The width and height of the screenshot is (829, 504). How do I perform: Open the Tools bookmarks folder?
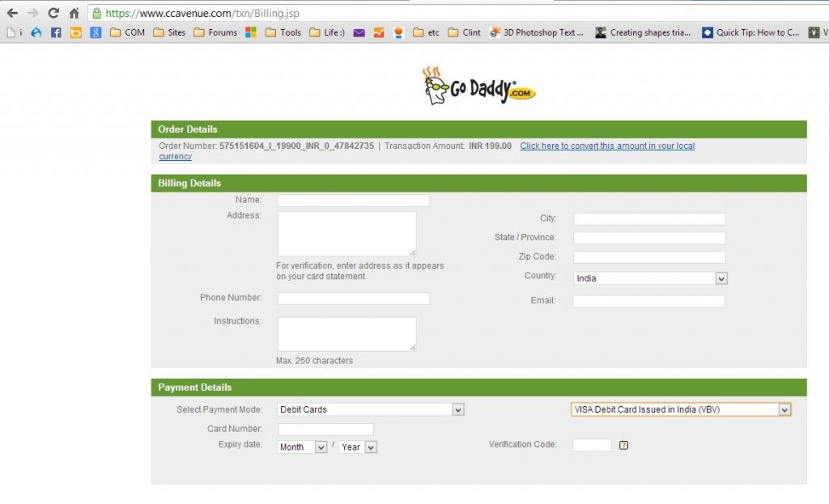pos(283,32)
